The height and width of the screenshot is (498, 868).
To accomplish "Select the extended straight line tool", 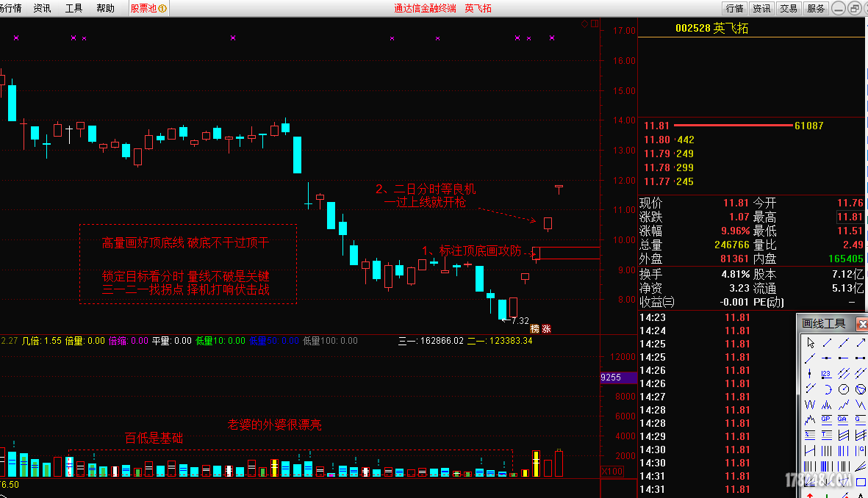I will point(844,342).
